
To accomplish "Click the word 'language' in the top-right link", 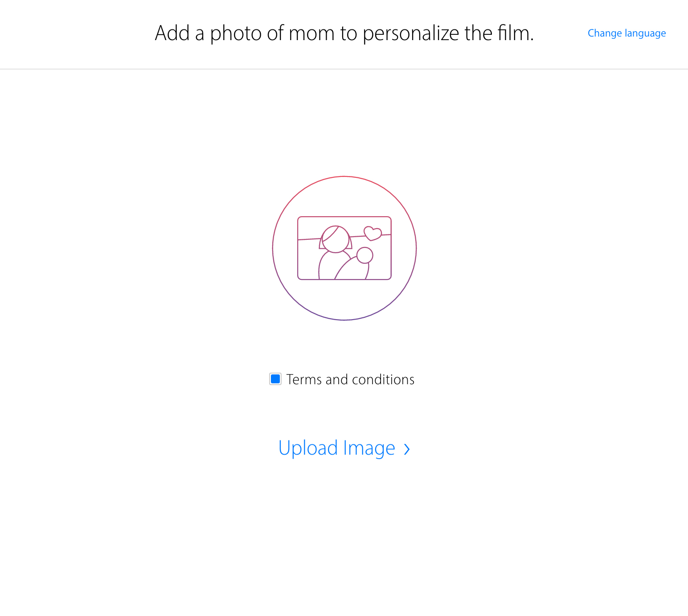I will pos(645,33).
